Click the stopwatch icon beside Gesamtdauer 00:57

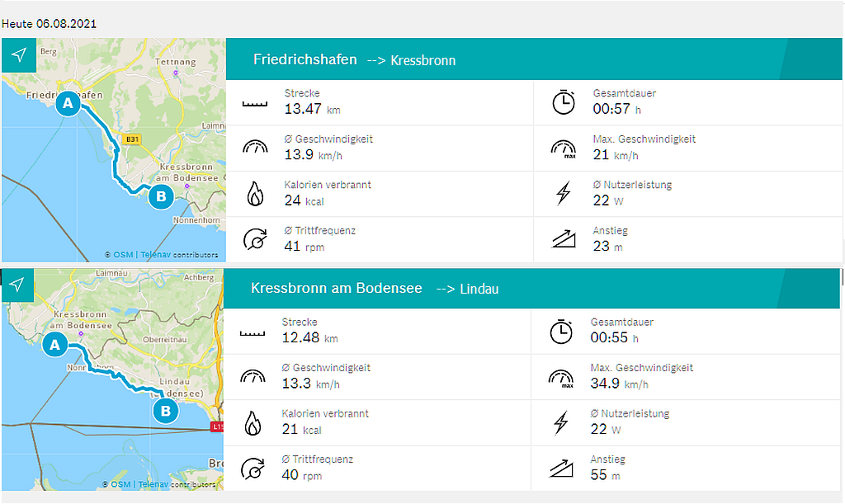tap(563, 102)
